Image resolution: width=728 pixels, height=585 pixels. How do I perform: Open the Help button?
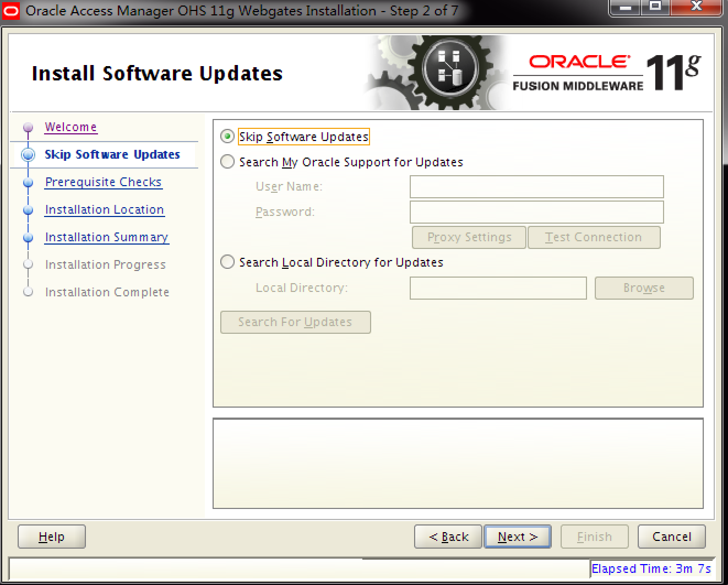coord(52,537)
